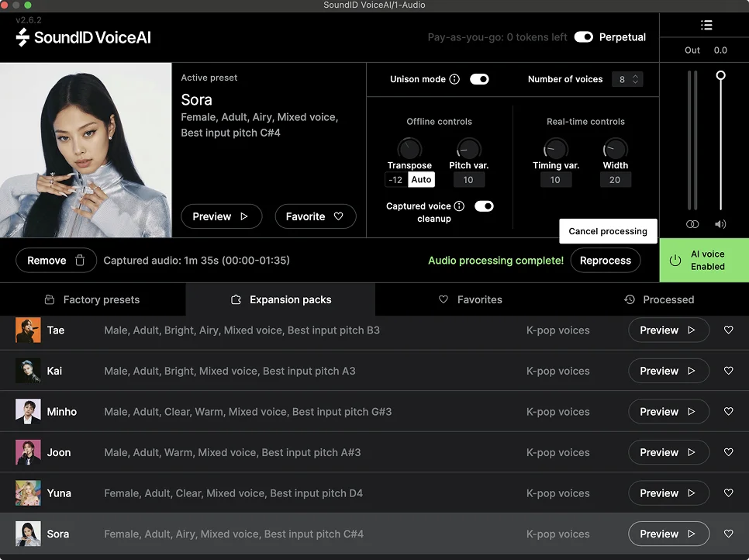Favorite the Minho preset heart
The height and width of the screenshot is (560, 749).
click(x=729, y=411)
